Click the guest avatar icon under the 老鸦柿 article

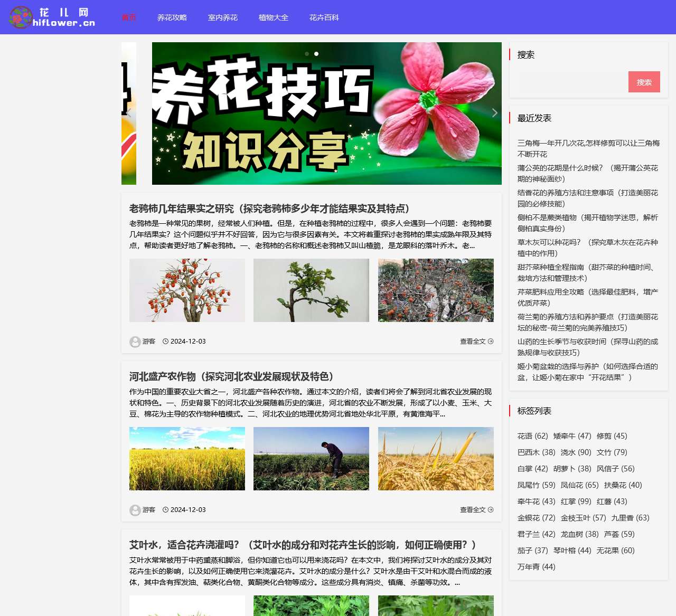coord(135,342)
